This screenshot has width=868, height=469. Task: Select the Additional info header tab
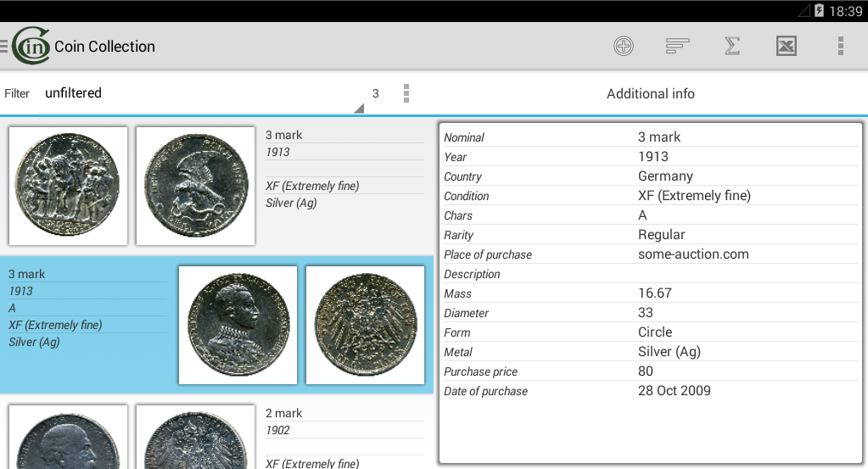click(650, 94)
